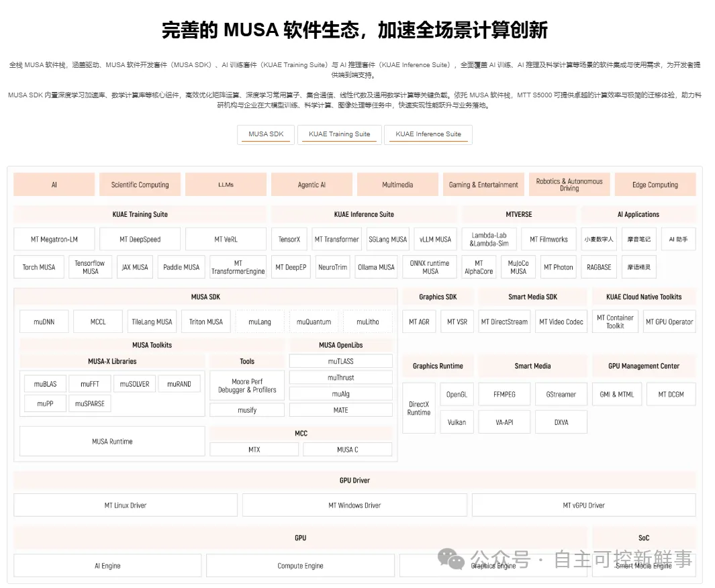Screen dimensions: 715x588
Task: Click Moore Perf Debugger & Profilers
Action: (x=247, y=385)
